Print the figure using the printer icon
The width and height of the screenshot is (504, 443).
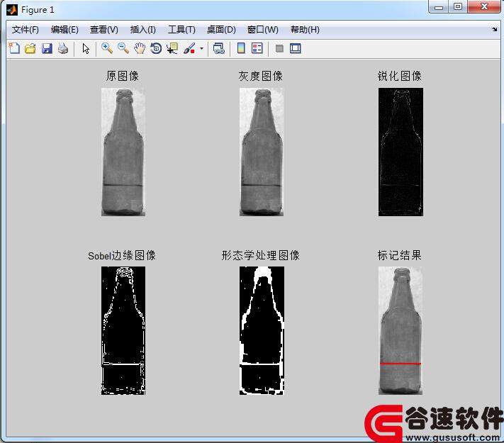point(63,48)
